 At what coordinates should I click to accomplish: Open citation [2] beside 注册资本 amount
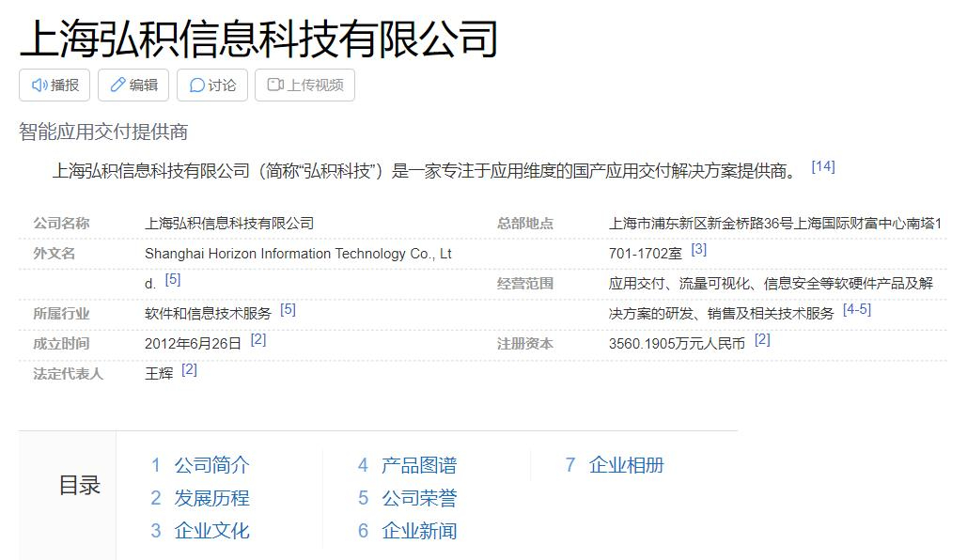coord(762,340)
